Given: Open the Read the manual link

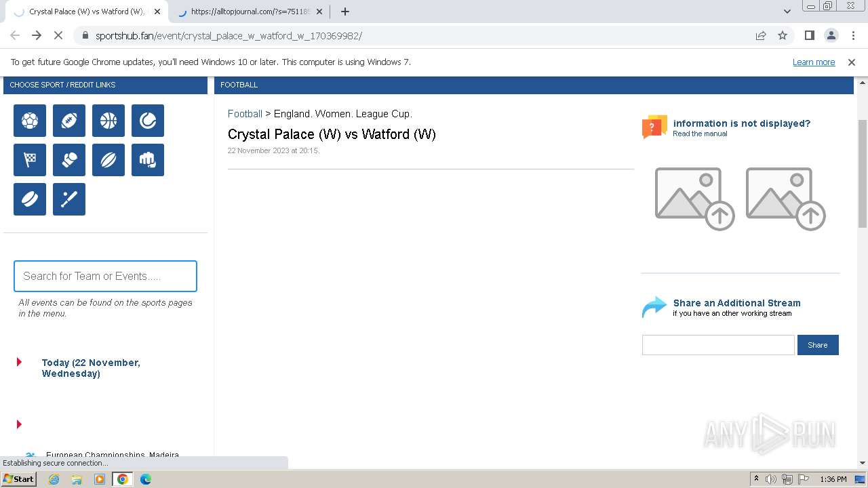Looking at the screenshot, I should click(700, 134).
